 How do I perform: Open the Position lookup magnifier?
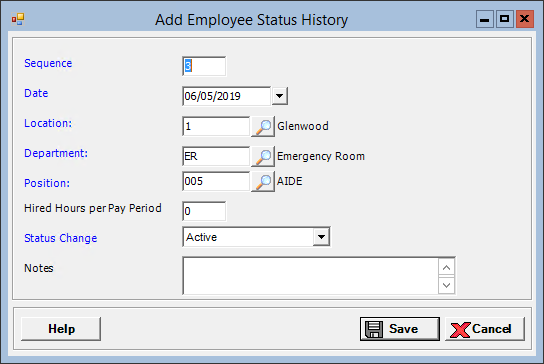point(263,181)
